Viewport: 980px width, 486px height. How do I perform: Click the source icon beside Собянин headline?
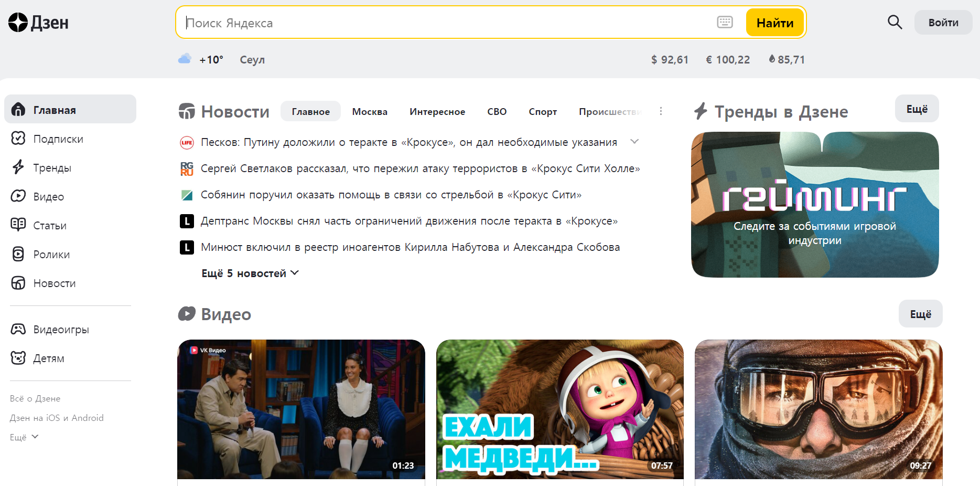pyautogui.click(x=187, y=195)
